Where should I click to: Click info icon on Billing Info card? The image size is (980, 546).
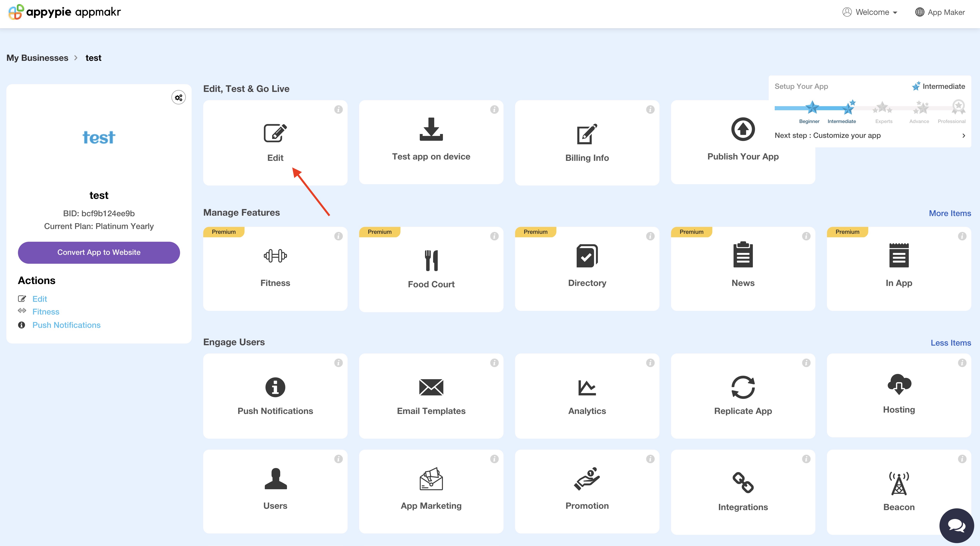[650, 110]
